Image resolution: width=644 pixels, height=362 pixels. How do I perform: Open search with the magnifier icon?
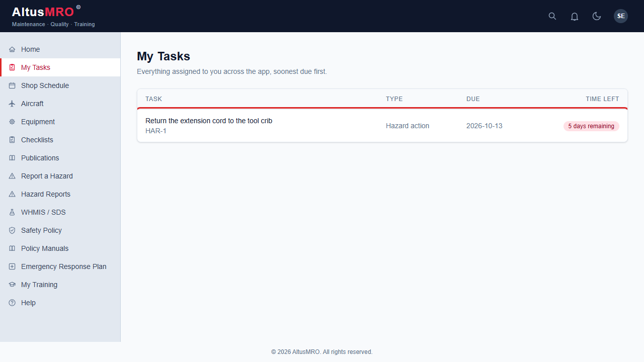(x=552, y=16)
